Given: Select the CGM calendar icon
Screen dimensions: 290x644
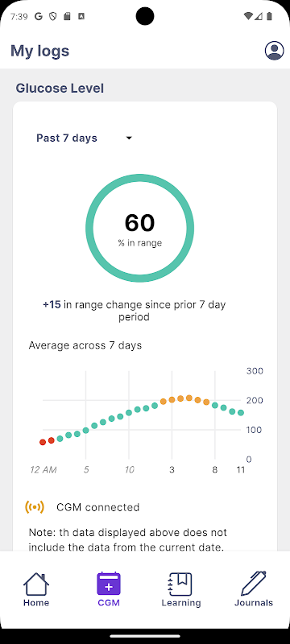Looking at the screenshot, I should pyautogui.click(x=109, y=584).
